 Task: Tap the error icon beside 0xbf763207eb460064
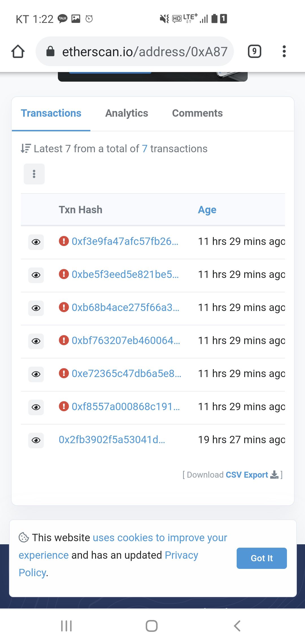[x=64, y=340]
